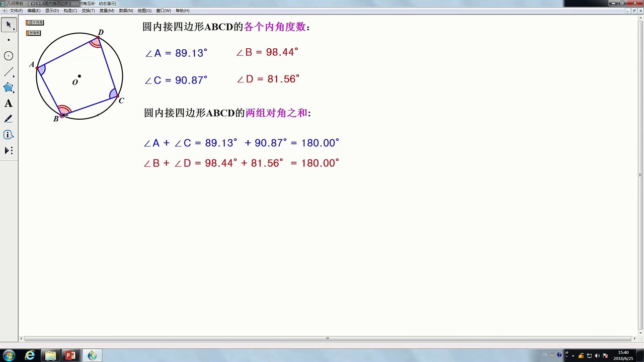The height and width of the screenshot is (362, 644).
Task: Open the 构造(C) menu
Action: 70,11
